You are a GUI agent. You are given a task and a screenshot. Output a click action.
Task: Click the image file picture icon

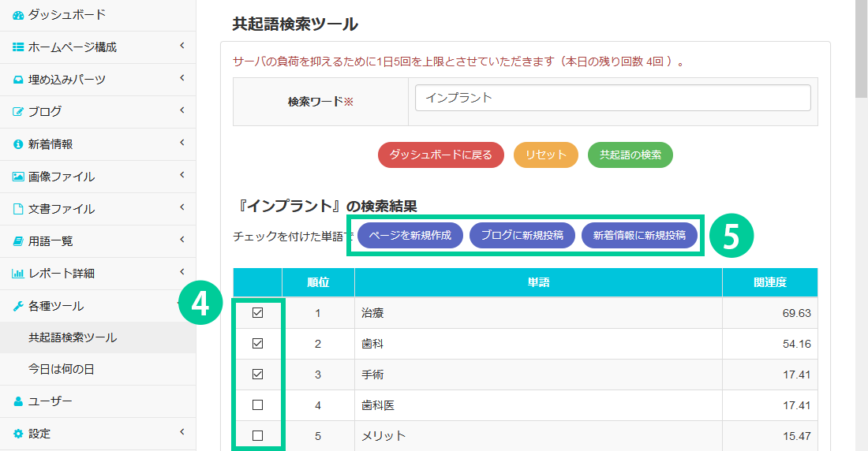pyautogui.click(x=18, y=177)
